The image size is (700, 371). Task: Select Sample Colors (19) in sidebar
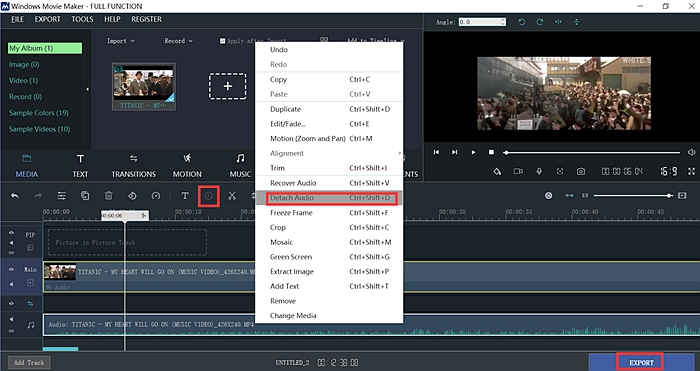39,113
